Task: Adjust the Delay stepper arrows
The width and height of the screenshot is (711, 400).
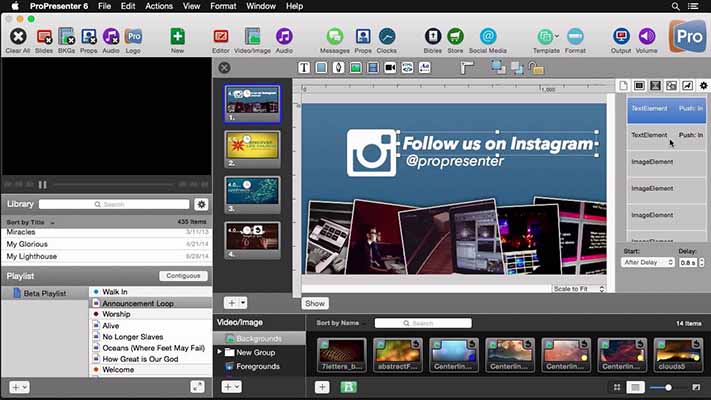Action: tap(702, 262)
